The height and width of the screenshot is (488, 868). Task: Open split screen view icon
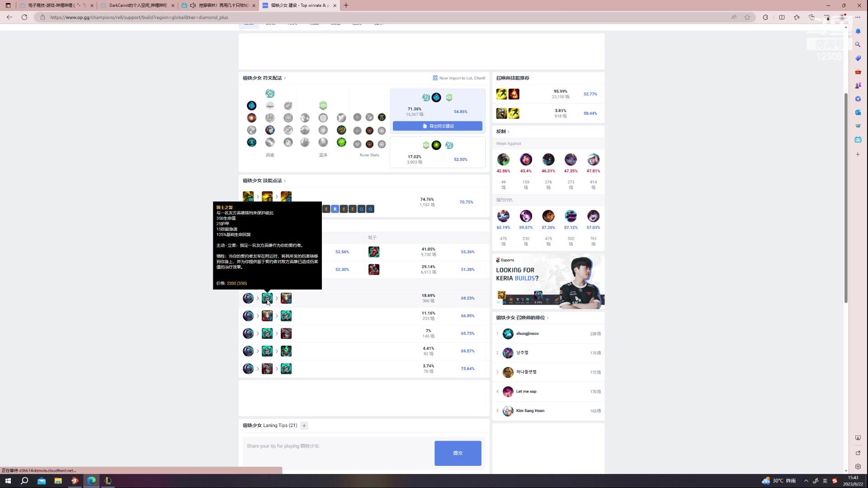pyautogui.click(x=782, y=17)
